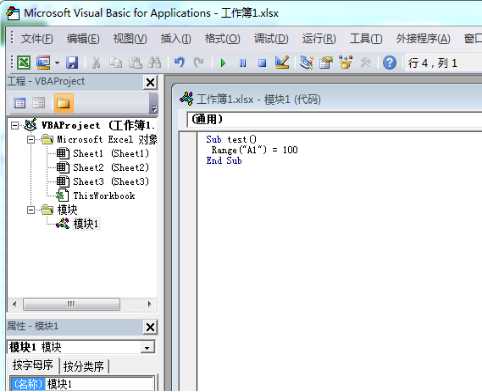The width and height of the screenshot is (482, 392).
Task: Click the (名称) property name cell
Action: [x=27, y=384]
